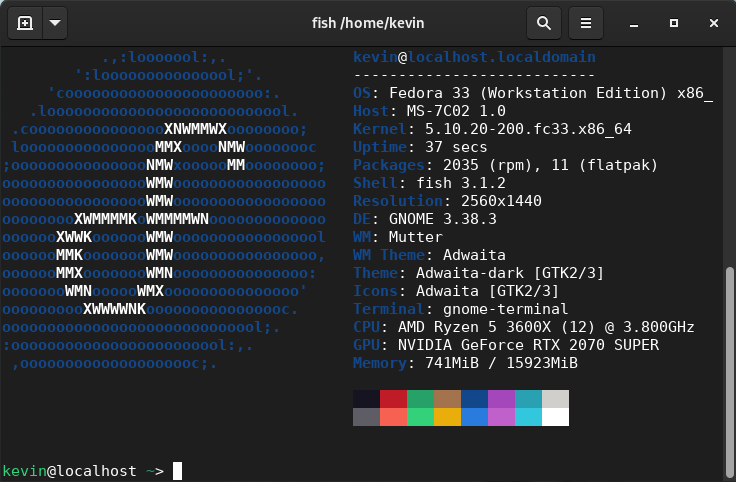
Task: Click the bright magenta color block
Action: (x=501, y=417)
